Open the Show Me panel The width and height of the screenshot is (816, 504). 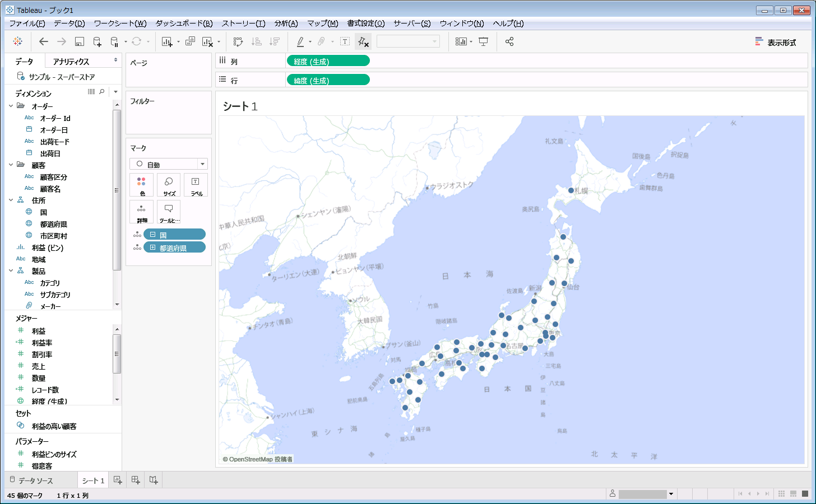(x=776, y=42)
